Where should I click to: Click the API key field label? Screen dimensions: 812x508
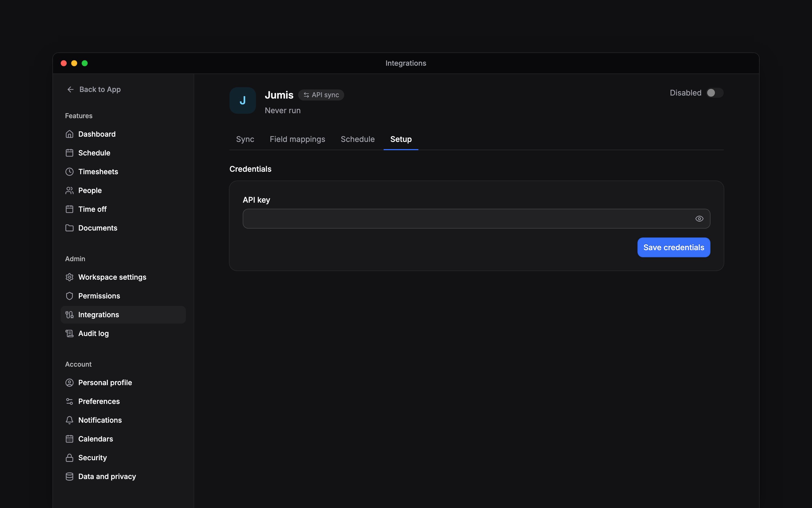click(x=256, y=200)
